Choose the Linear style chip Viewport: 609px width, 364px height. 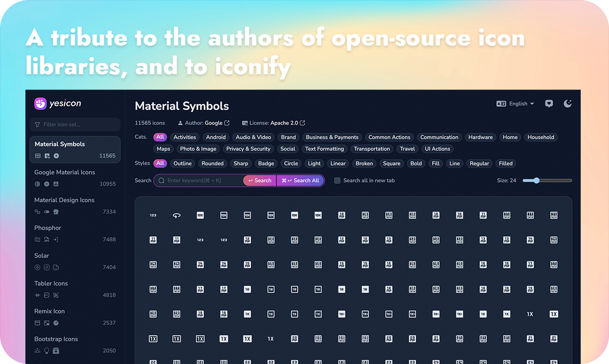(338, 163)
